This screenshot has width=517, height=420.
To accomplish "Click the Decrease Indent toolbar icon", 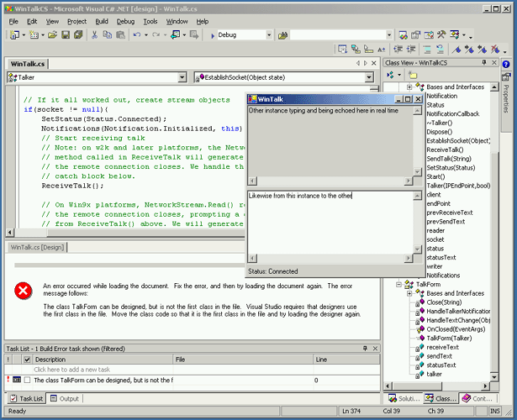I will click(398, 50).
